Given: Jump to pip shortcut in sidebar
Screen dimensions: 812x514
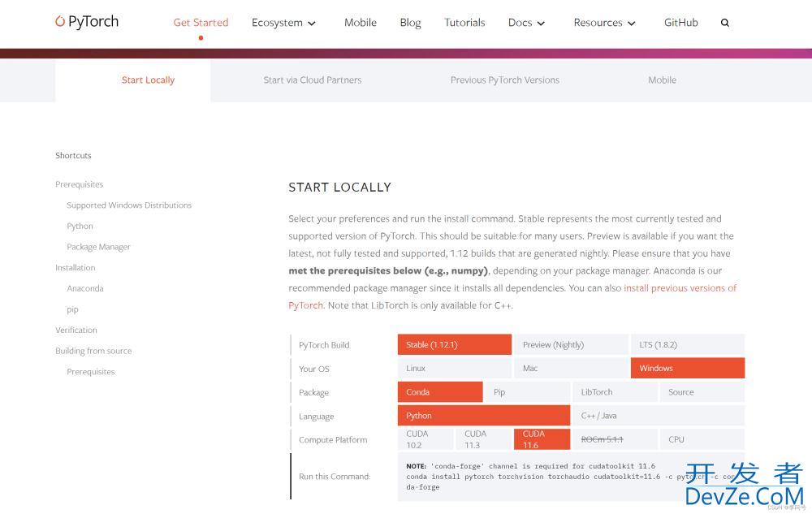Looking at the screenshot, I should tap(72, 309).
